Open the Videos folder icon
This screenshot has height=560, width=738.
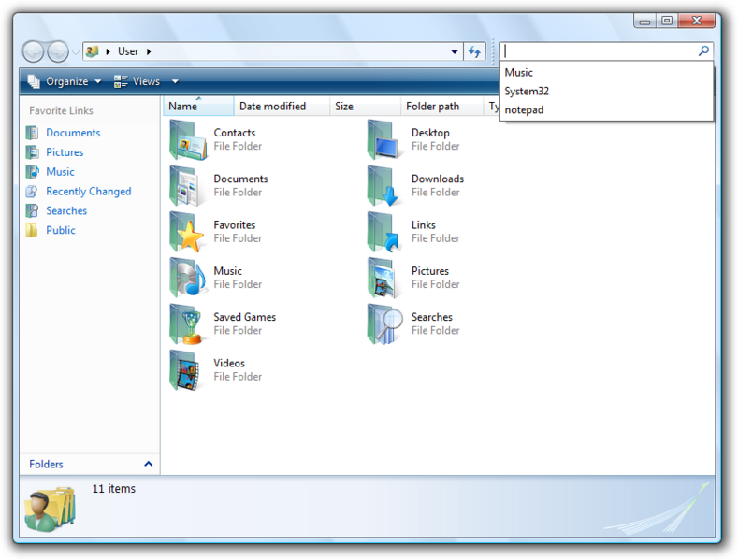(189, 370)
